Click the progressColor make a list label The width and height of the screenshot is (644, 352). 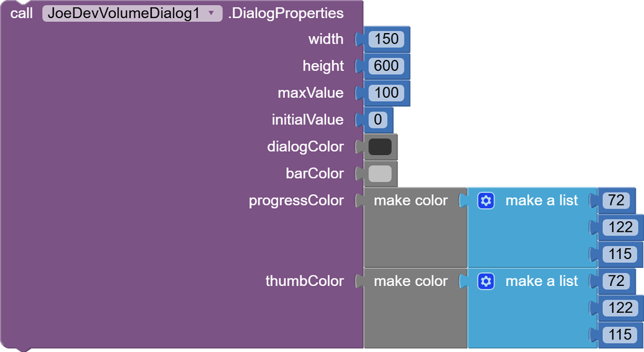pyautogui.click(x=541, y=201)
